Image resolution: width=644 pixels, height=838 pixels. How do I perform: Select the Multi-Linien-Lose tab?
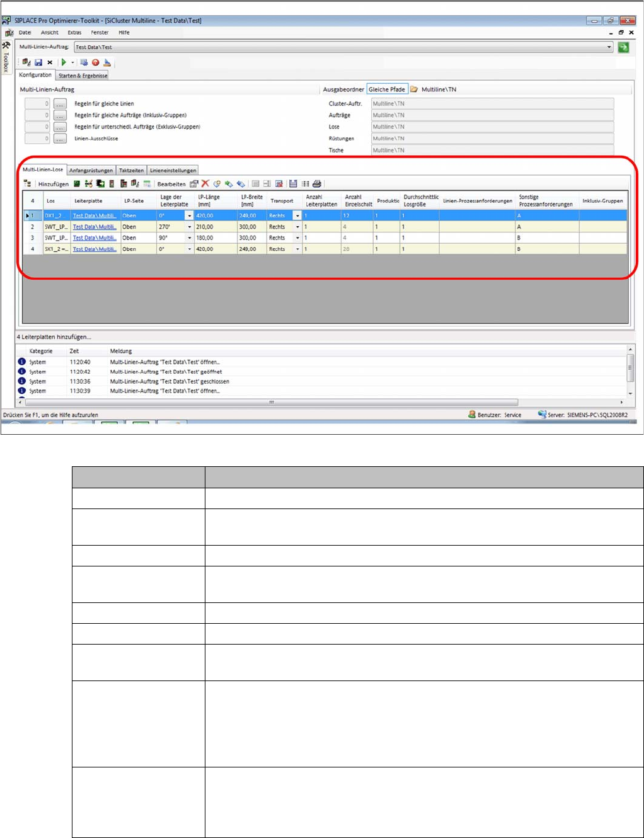pos(43,169)
